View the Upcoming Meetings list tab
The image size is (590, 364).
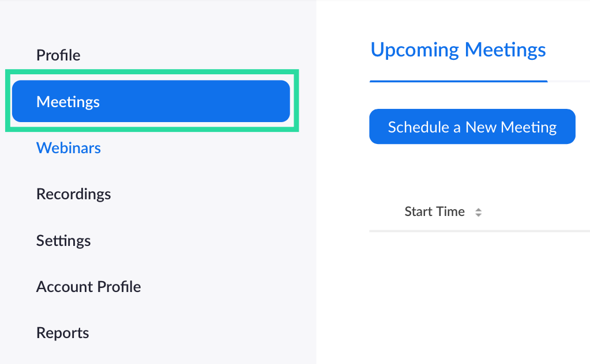pyautogui.click(x=458, y=50)
